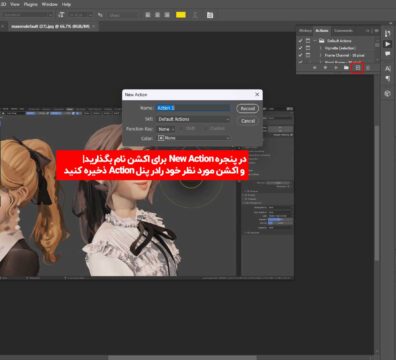Open the Window menu
Screen dimensions: 396x360
pos(49,4)
